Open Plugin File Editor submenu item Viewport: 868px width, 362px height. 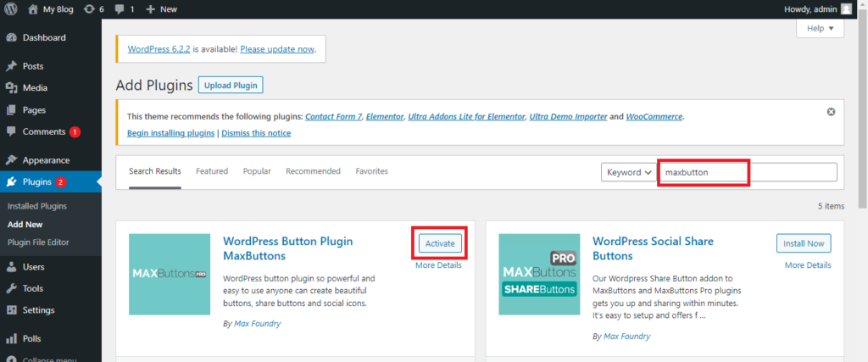click(x=38, y=242)
